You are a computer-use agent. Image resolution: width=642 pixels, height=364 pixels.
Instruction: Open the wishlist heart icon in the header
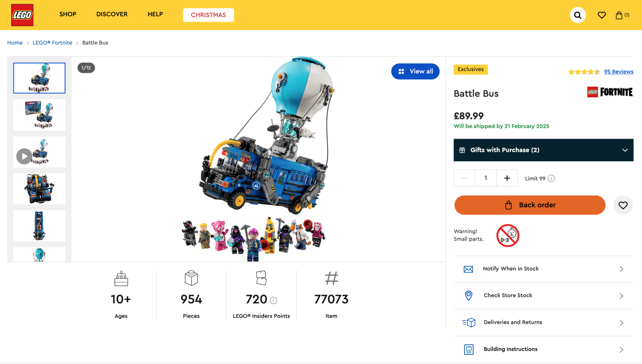(x=601, y=15)
